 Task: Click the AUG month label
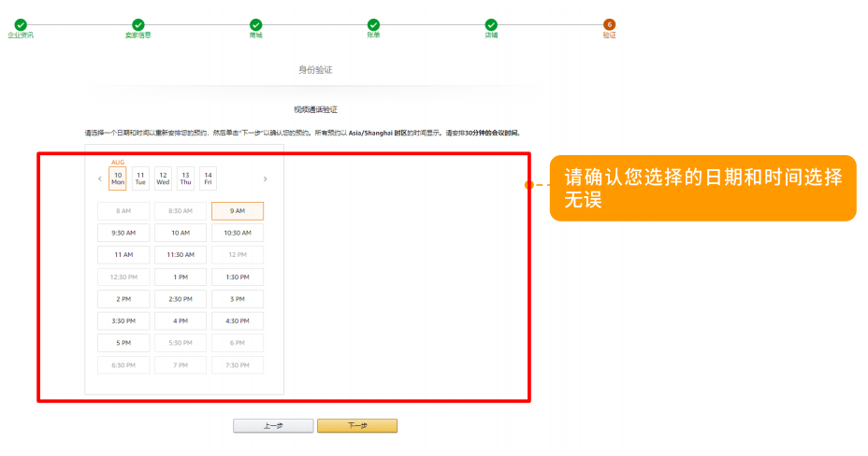(118, 162)
